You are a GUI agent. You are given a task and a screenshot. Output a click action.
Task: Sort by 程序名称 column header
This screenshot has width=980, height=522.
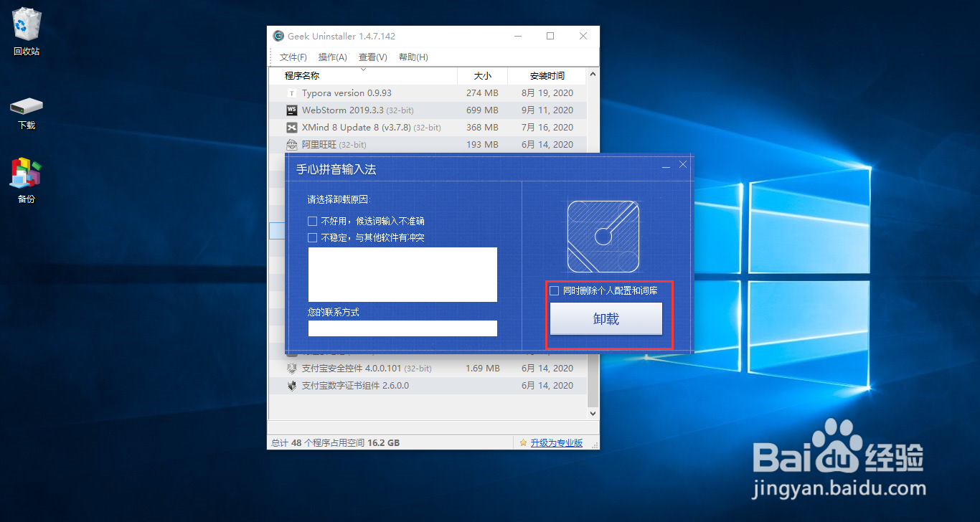[363, 75]
